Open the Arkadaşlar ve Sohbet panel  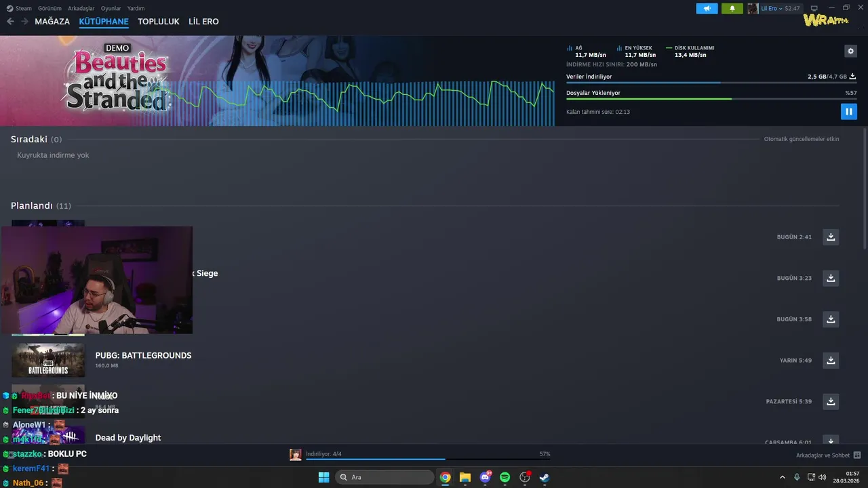click(828, 455)
